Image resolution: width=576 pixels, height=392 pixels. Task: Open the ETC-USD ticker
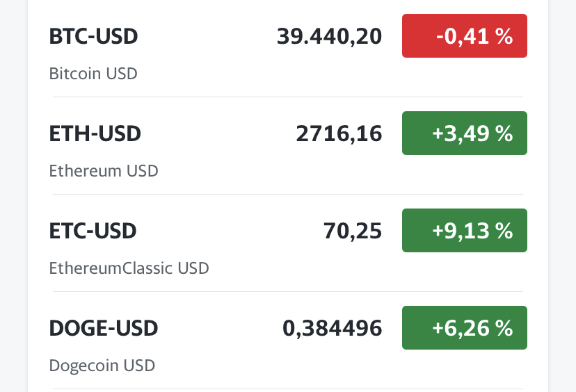pos(93,231)
